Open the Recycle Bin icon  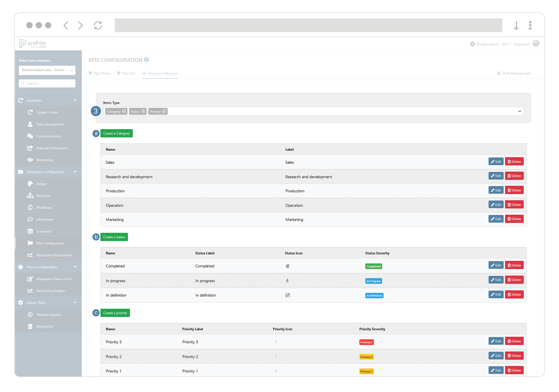[30, 326]
